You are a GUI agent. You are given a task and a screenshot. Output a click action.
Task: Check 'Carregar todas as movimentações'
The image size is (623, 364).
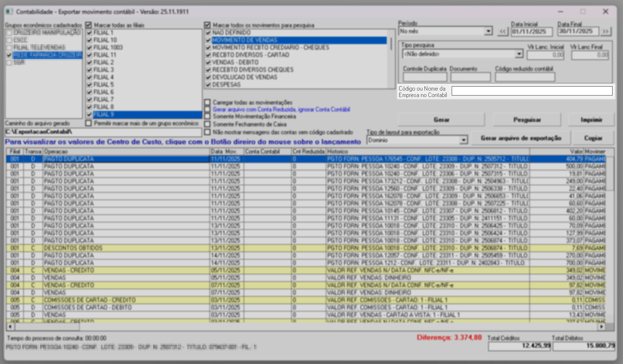click(x=208, y=102)
